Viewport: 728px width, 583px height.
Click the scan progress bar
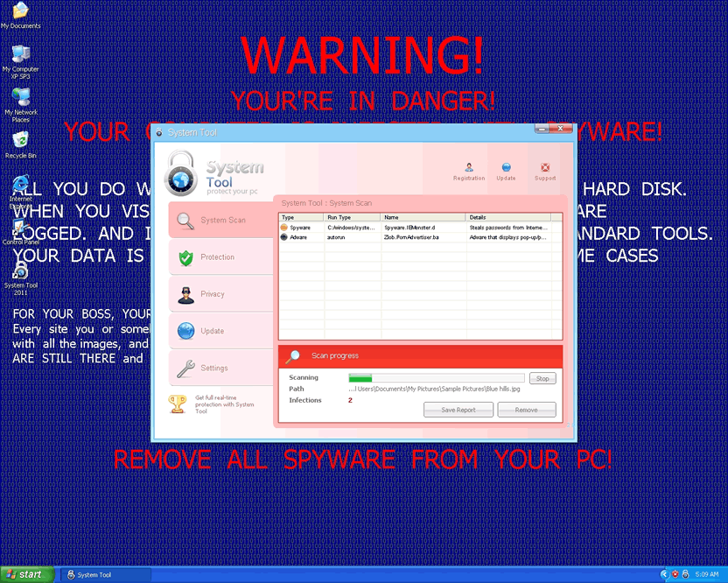coord(436,378)
